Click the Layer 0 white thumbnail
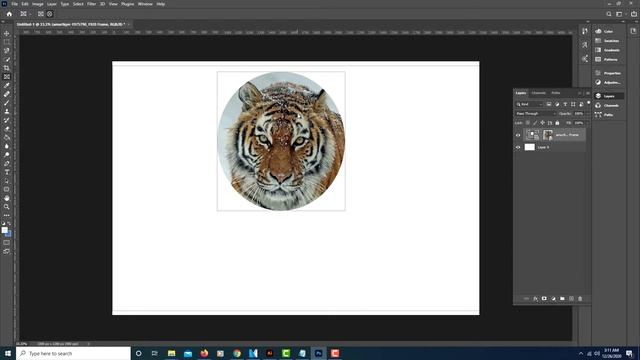640x360 pixels. pyautogui.click(x=529, y=147)
